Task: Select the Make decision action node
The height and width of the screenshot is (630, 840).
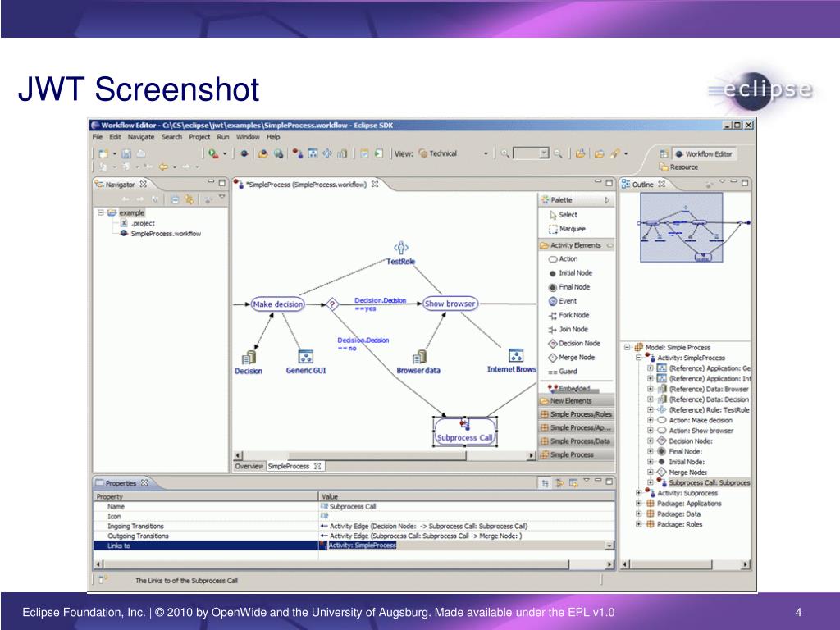Action: (x=277, y=304)
